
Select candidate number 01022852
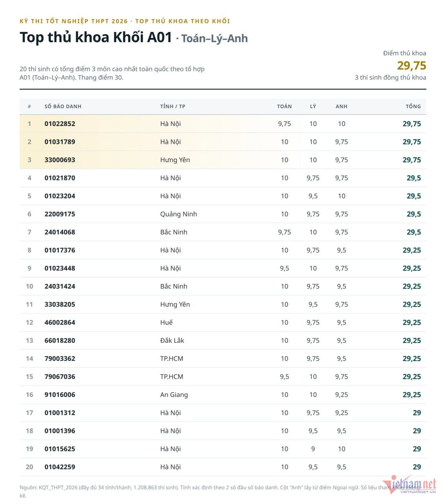coord(60,124)
